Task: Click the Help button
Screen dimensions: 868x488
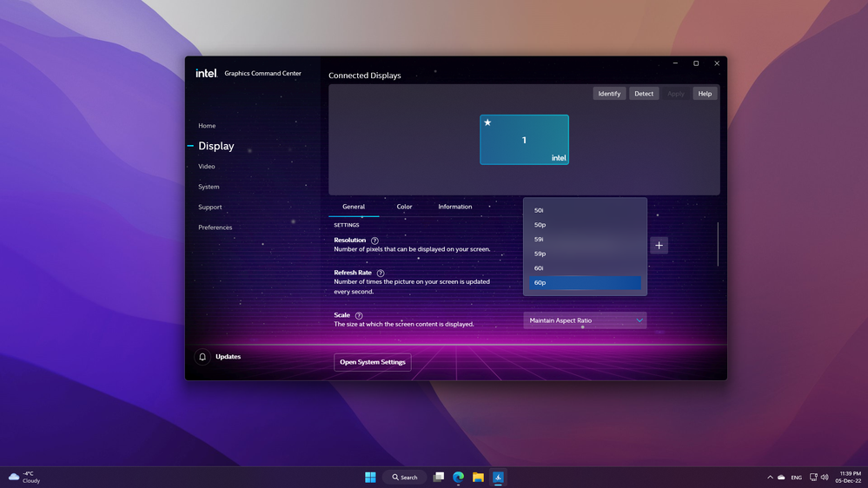Action: point(705,94)
